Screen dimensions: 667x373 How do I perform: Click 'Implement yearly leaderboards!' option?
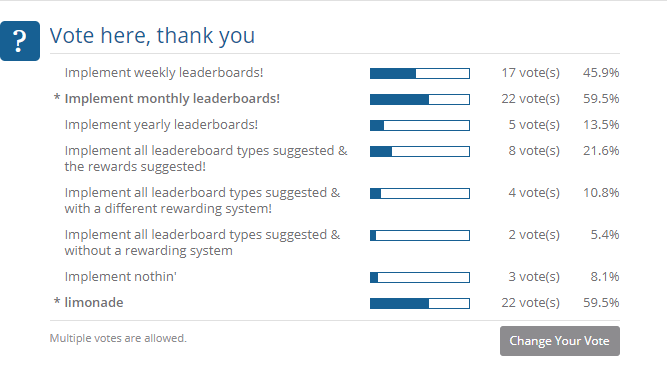(x=161, y=125)
